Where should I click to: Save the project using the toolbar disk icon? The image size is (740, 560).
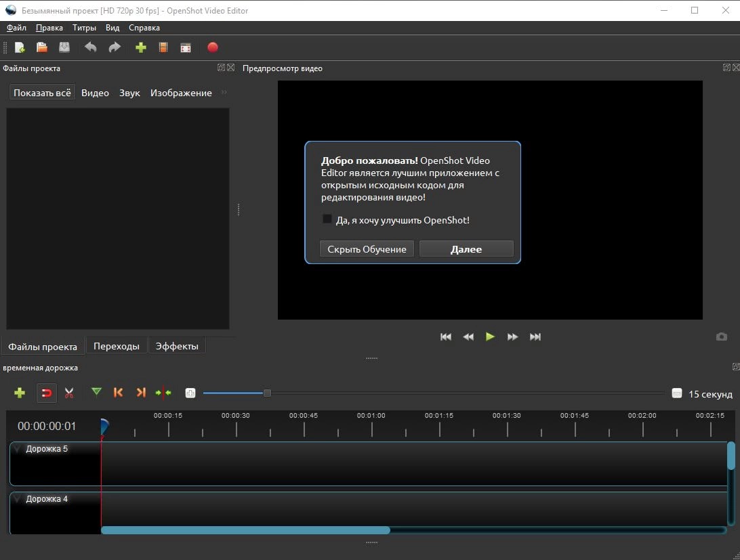(64, 47)
